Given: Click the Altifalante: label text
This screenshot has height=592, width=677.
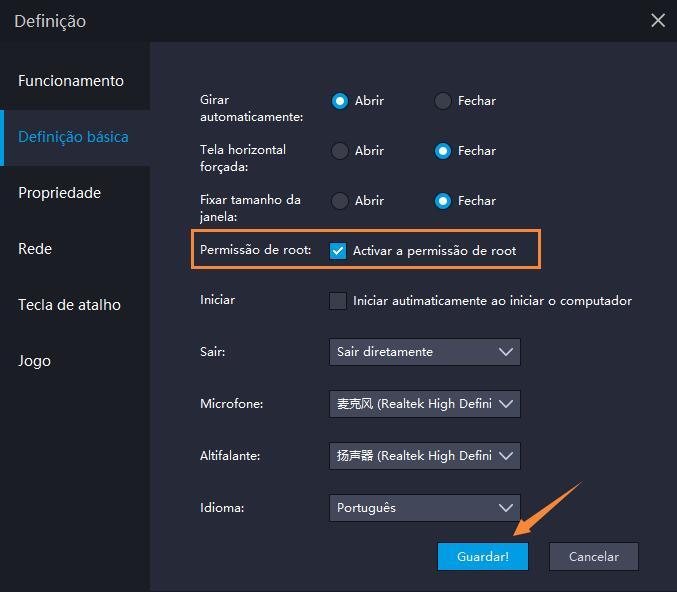Looking at the screenshot, I should (230, 456).
